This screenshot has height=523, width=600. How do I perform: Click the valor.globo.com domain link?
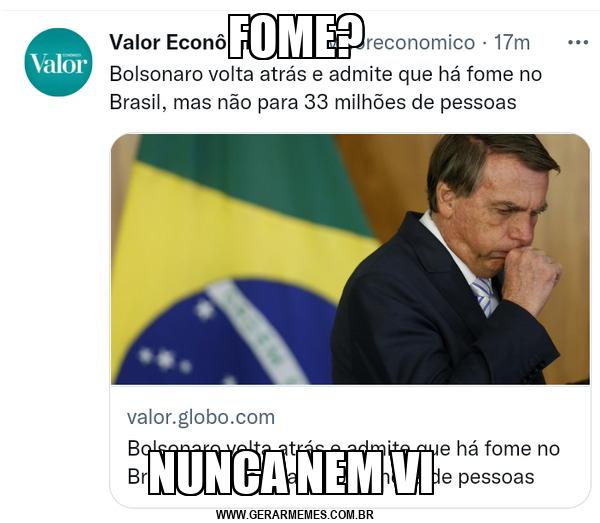coord(201,417)
